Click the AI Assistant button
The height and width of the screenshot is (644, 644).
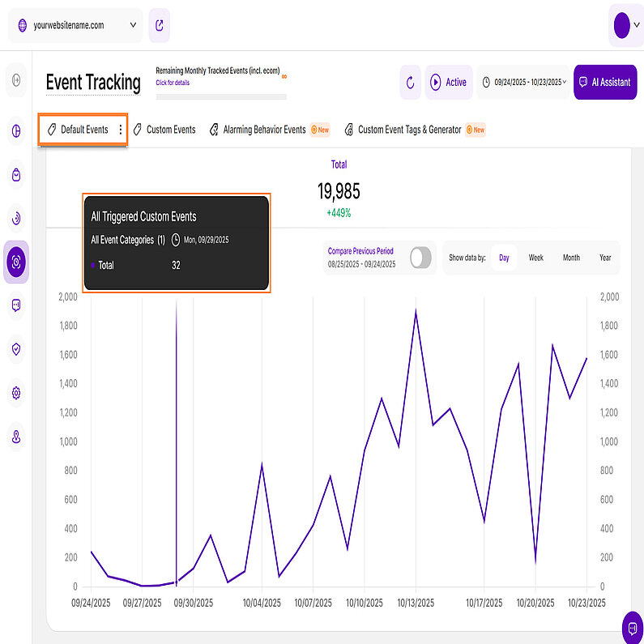(604, 82)
